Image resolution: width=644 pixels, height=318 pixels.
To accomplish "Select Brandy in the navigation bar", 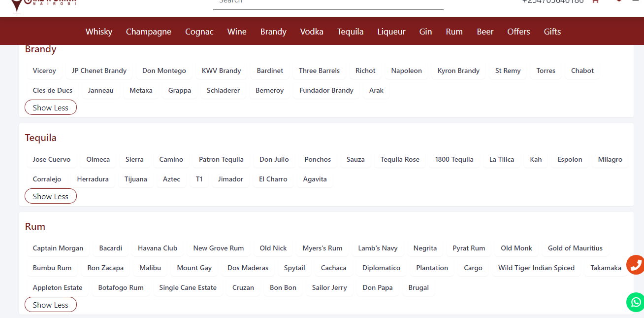I will [273, 32].
